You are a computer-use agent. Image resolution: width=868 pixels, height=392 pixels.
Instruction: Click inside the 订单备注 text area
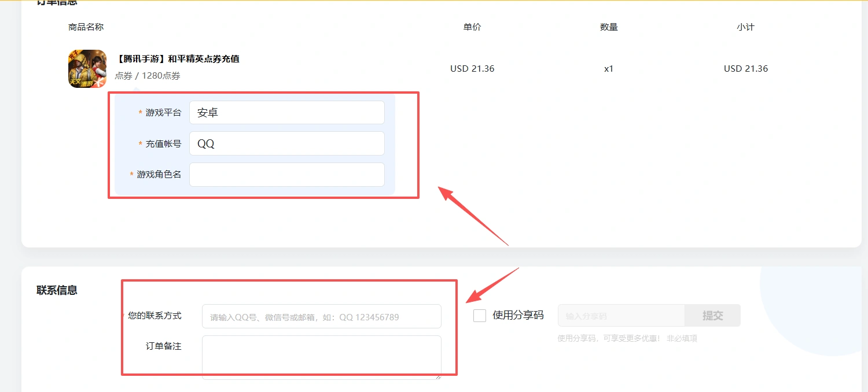[x=321, y=356]
